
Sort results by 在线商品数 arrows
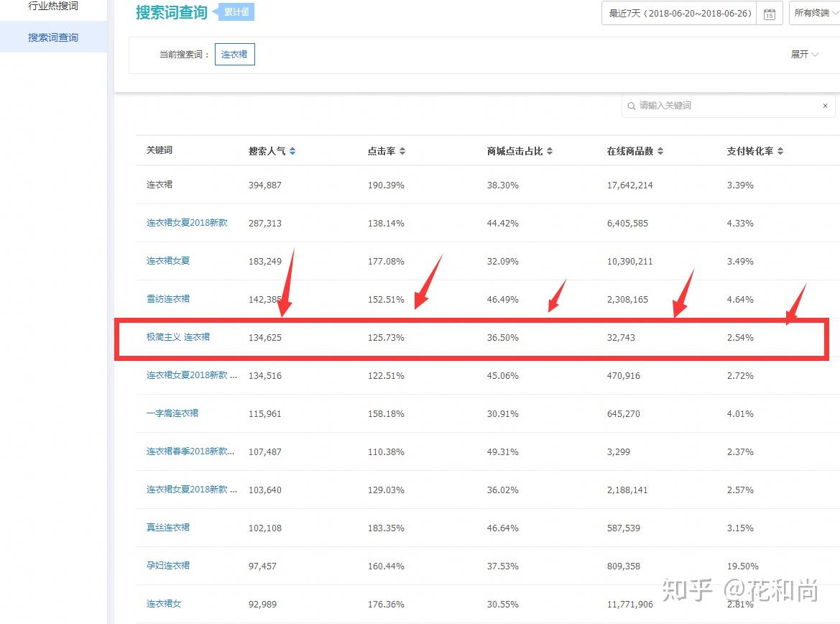(x=661, y=151)
